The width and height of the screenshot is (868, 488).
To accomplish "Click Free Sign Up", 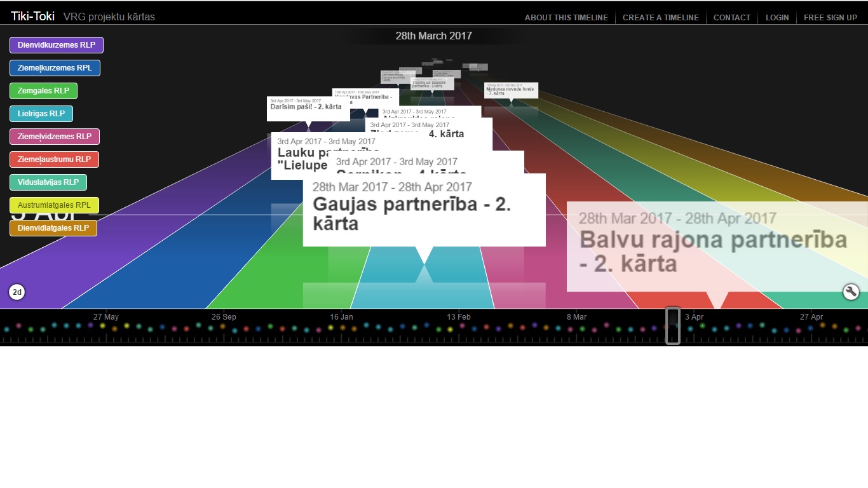I will coord(830,18).
